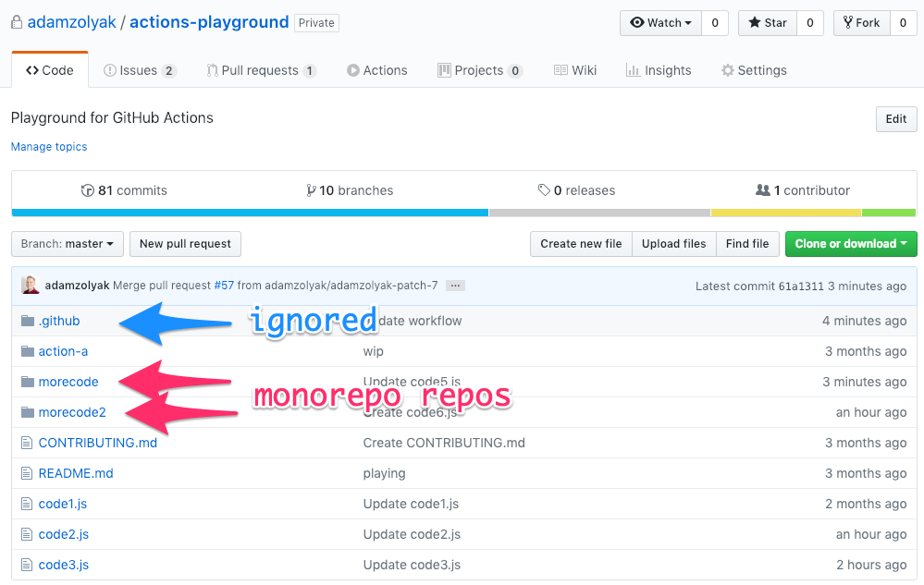The image size is (924, 585).
Task: Open the Actions tab
Action: click(x=377, y=70)
